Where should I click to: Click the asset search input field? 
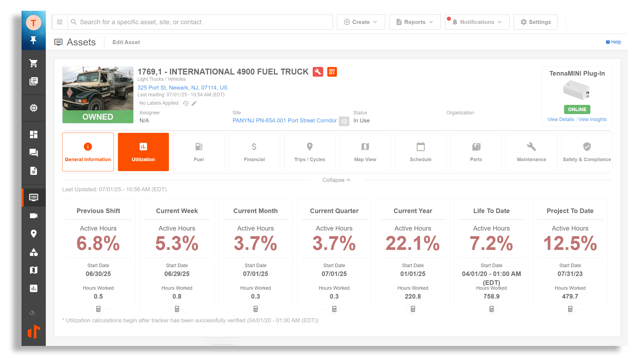click(x=199, y=22)
